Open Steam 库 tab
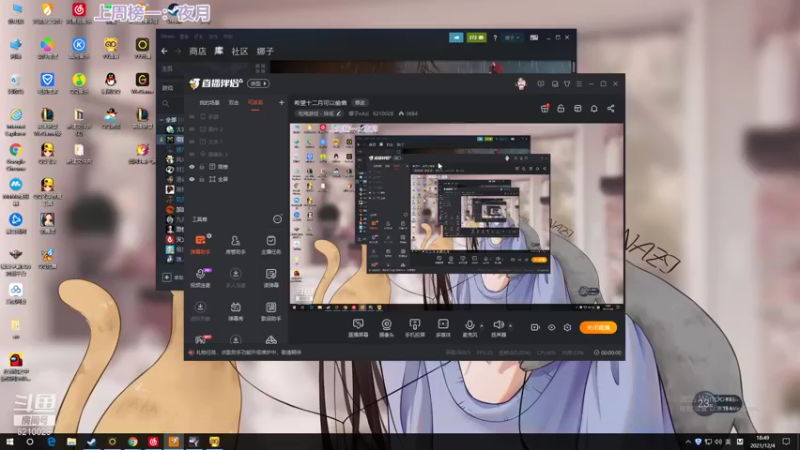The width and height of the screenshot is (800, 450). tap(219, 51)
